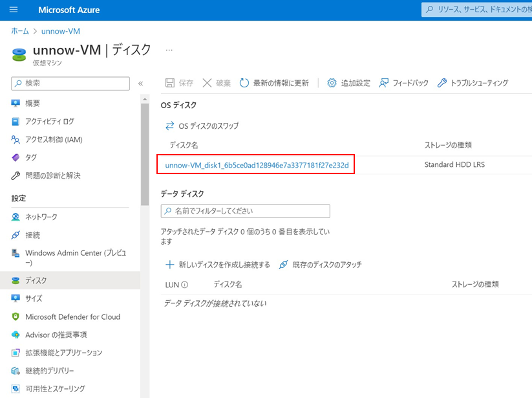
Task: Focus the 名前でフィルター data disk filter
Action: [245, 211]
